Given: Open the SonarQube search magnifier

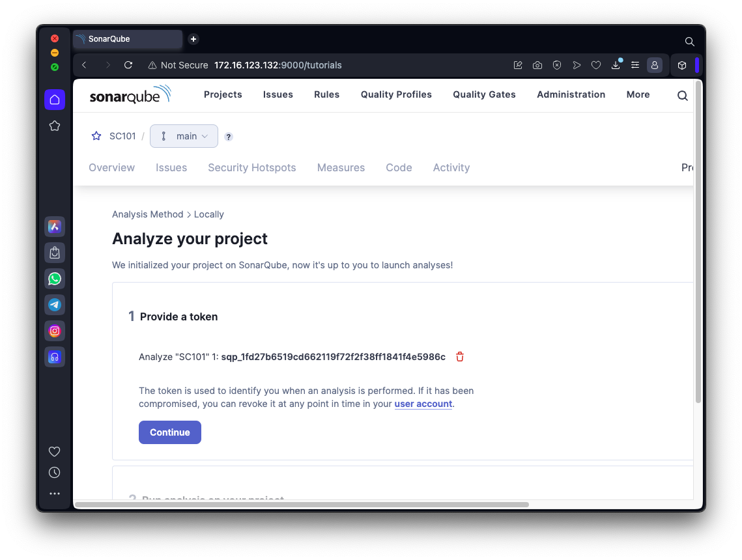Looking at the screenshot, I should point(682,96).
